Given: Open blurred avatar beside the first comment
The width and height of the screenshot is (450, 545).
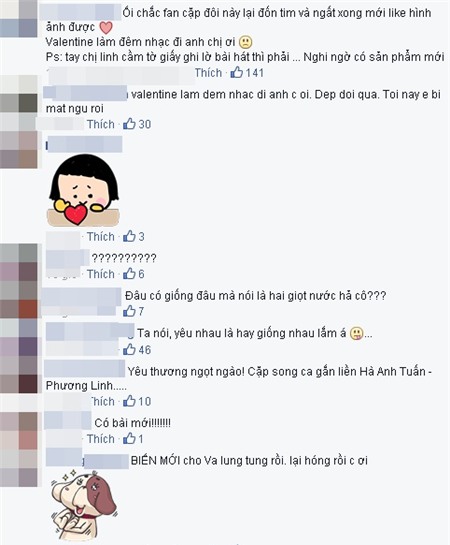Looking at the screenshot, I should pos(18,18).
